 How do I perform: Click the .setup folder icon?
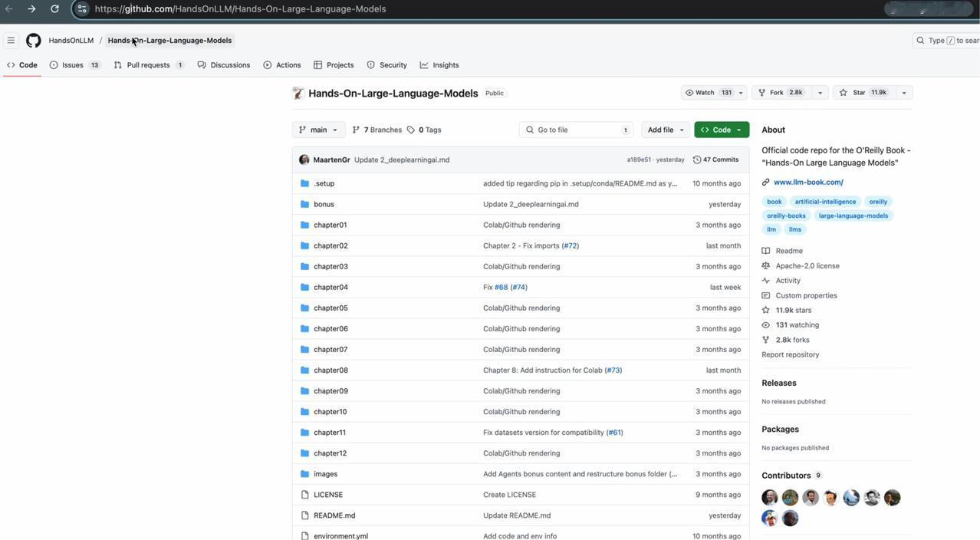tap(304, 183)
